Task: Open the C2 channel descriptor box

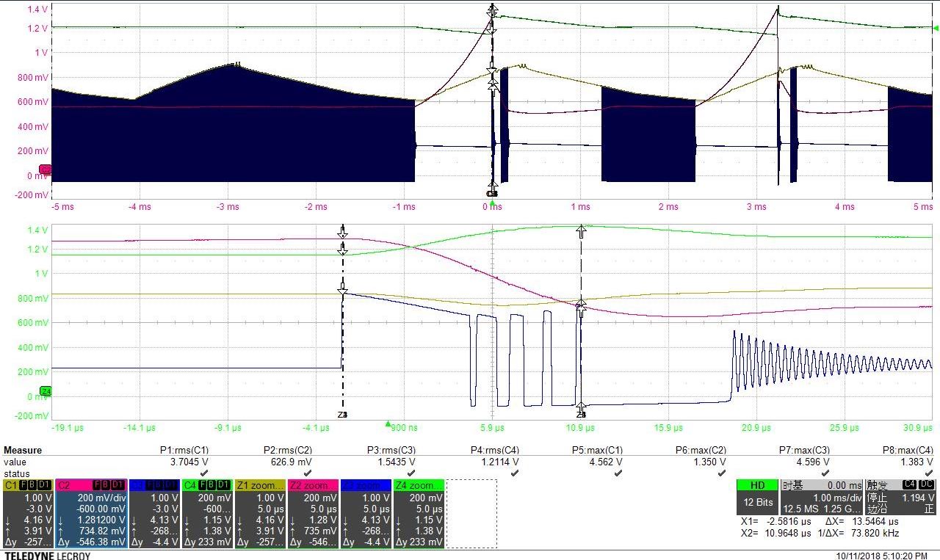Action: point(90,514)
